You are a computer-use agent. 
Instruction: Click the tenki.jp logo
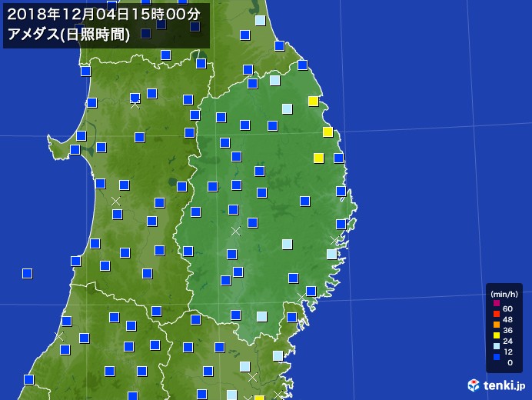point(497,385)
